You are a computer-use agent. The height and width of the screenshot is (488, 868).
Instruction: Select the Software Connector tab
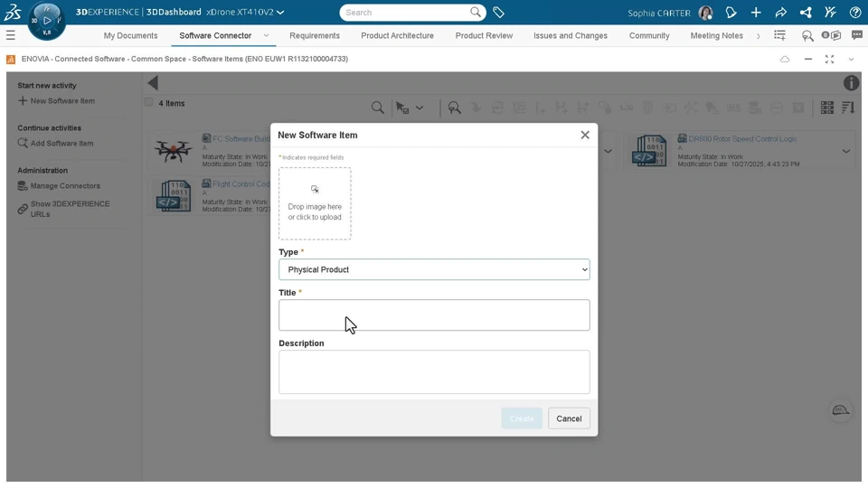click(x=215, y=35)
